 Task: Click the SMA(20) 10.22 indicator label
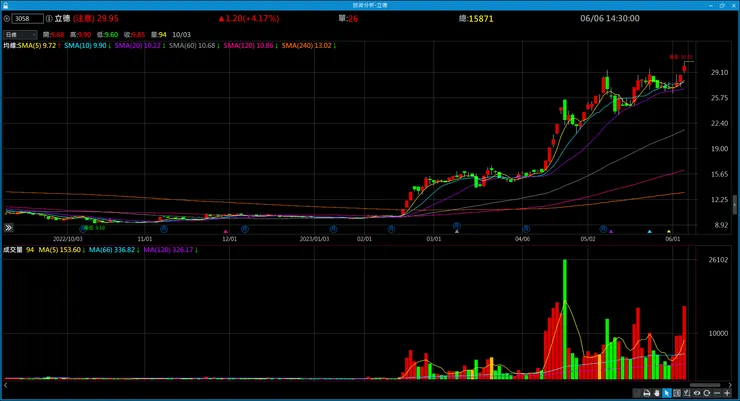tap(137, 46)
